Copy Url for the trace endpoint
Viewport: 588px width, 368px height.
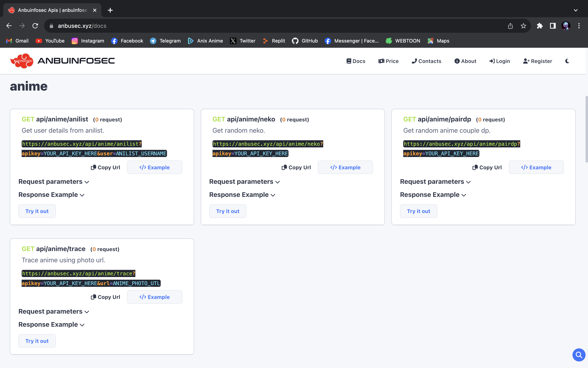[105, 297]
